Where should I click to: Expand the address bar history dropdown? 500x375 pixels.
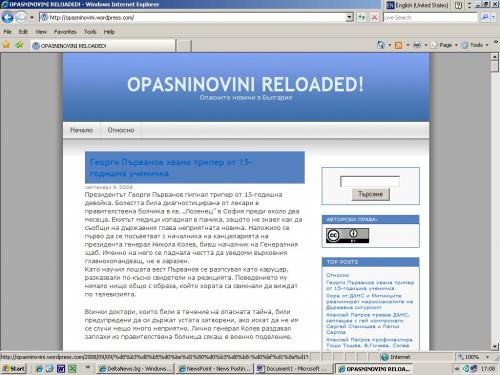coord(349,17)
